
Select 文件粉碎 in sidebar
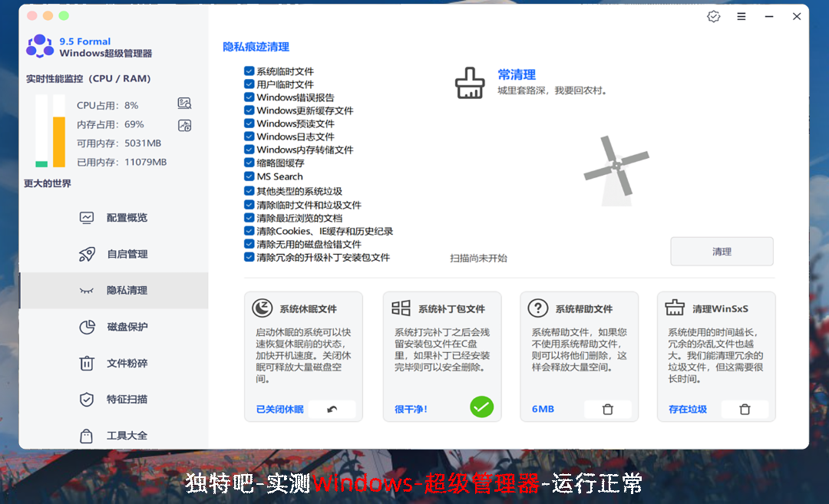click(127, 363)
